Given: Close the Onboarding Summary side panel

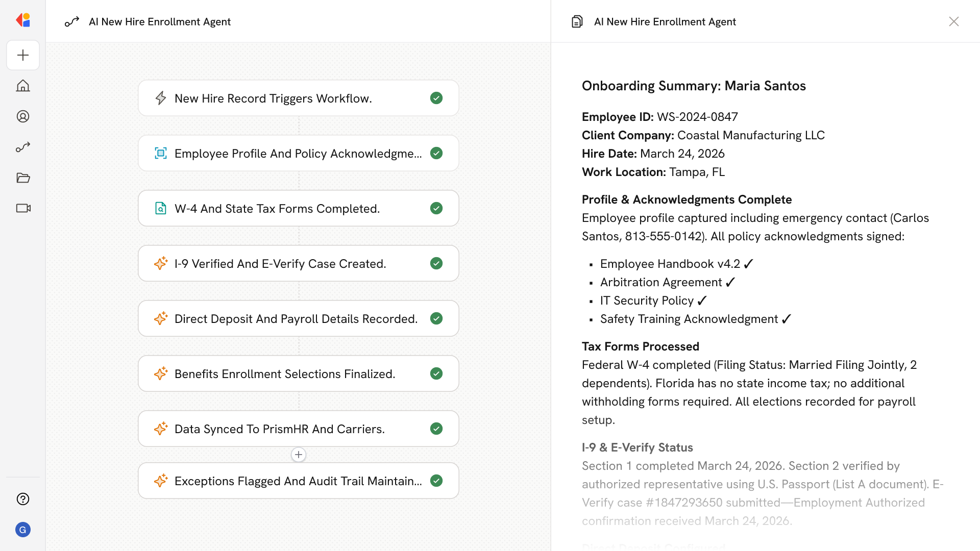Looking at the screenshot, I should (x=953, y=21).
